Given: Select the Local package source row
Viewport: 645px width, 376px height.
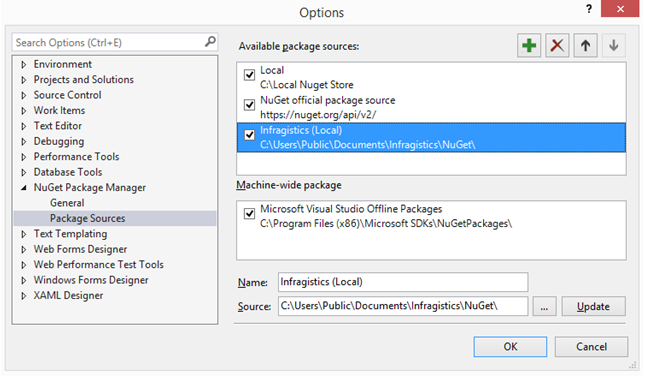Looking at the screenshot, I should tap(431, 77).
